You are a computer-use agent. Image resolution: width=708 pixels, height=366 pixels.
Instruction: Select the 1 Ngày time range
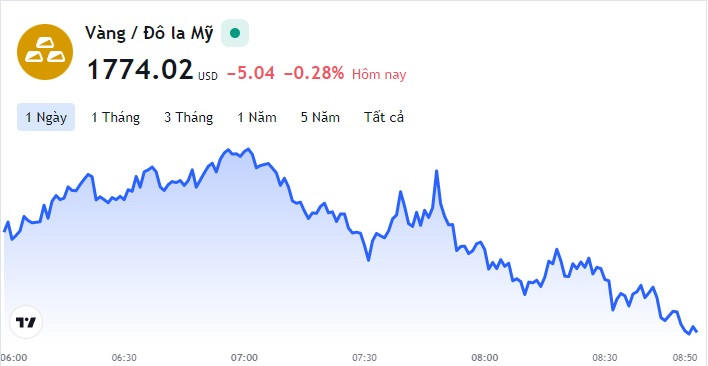(46, 117)
